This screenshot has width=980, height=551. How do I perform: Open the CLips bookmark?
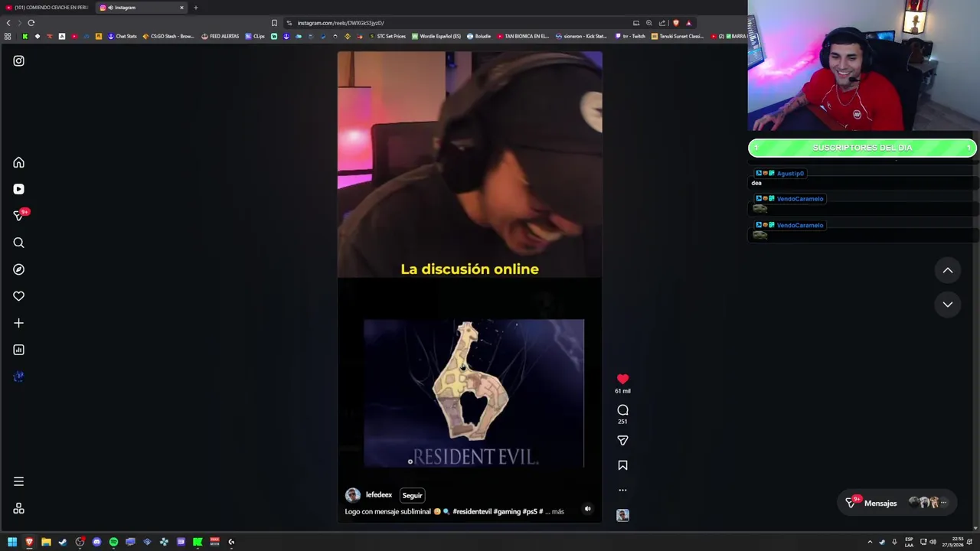point(255,36)
